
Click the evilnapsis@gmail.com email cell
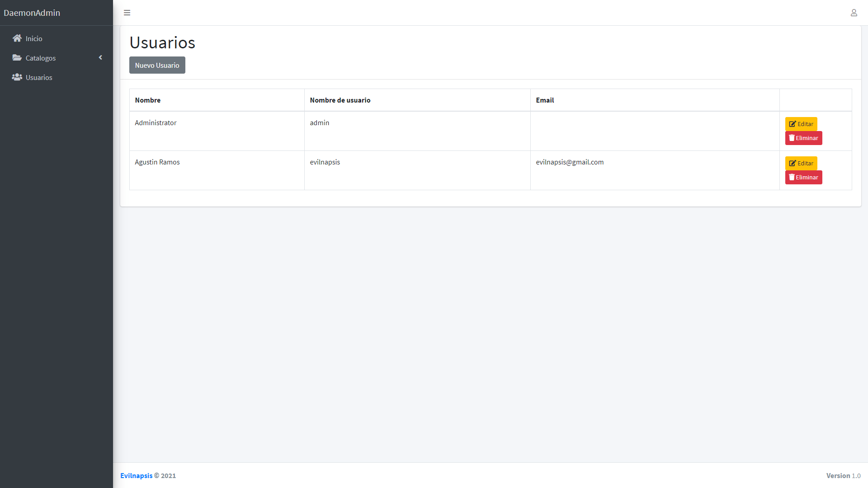point(570,162)
